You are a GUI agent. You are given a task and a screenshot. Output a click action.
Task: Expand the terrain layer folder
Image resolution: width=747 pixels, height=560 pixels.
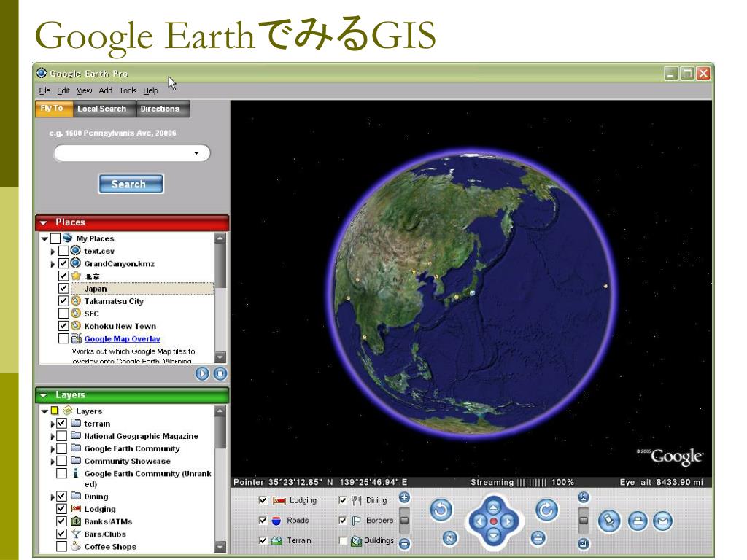pyautogui.click(x=53, y=424)
